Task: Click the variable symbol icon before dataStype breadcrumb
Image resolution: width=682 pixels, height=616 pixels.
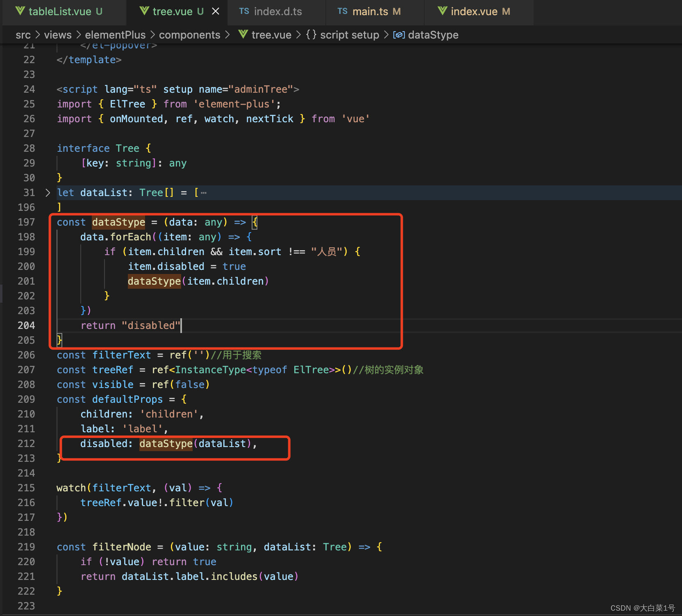Action: coord(399,35)
